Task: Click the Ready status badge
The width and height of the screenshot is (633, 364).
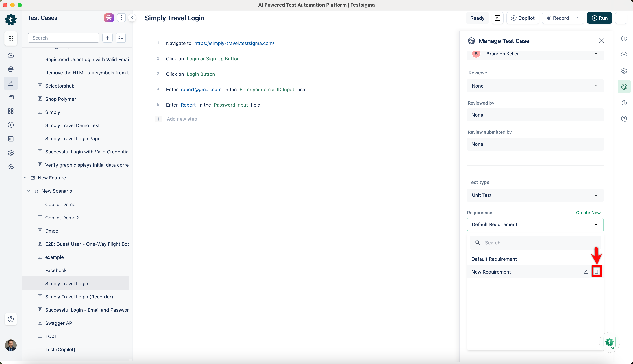Action: click(477, 18)
